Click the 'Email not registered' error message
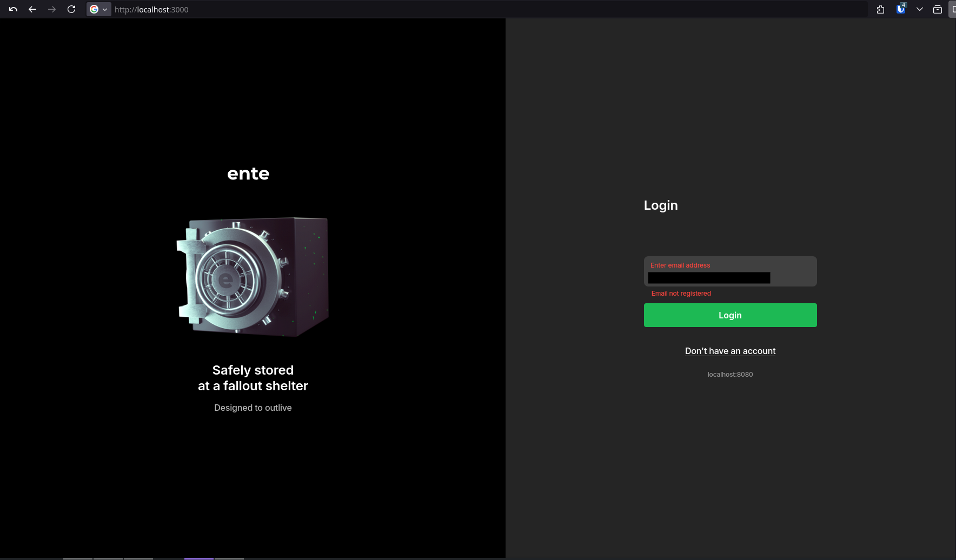 coord(681,294)
